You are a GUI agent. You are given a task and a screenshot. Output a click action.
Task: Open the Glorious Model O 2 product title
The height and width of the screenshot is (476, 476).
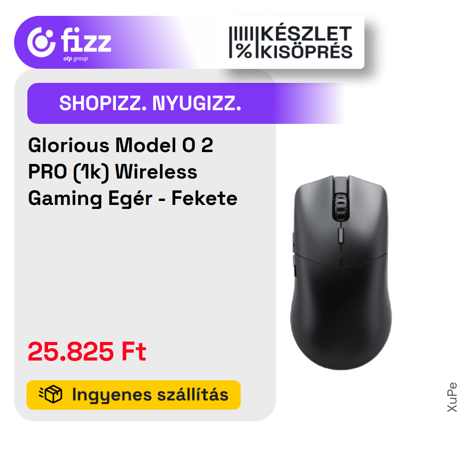click(133, 172)
